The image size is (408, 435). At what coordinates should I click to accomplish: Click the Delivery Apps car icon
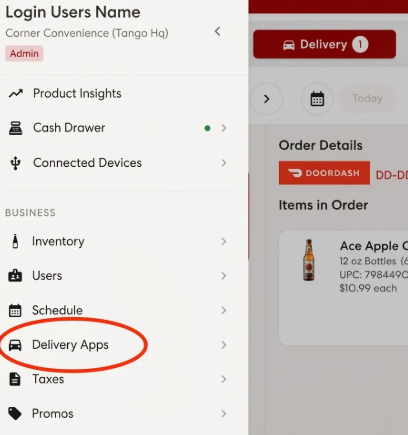coord(15,345)
